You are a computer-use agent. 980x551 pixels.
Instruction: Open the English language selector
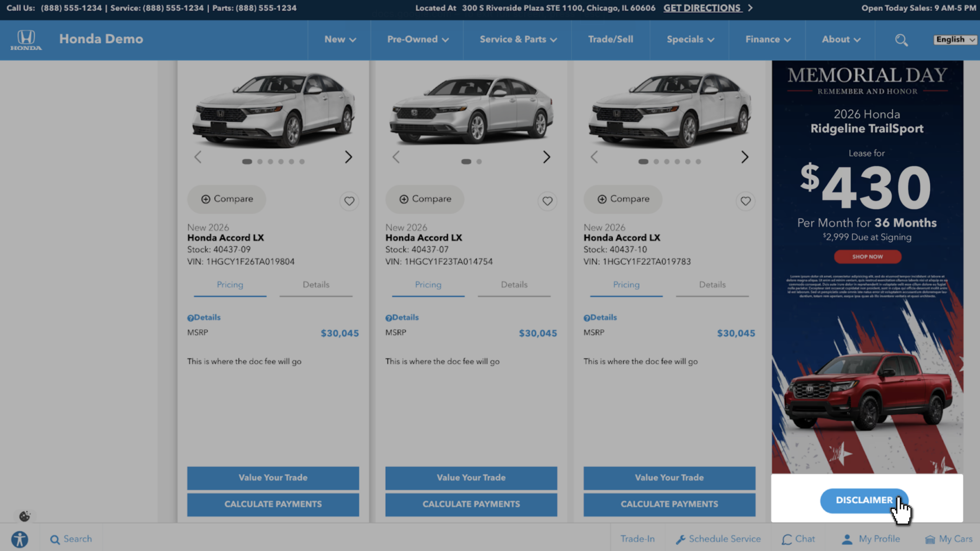pyautogui.click(x=955, y=39)
